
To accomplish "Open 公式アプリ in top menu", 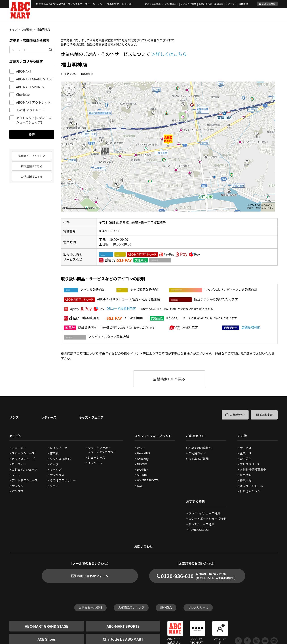I will click(x=231, y=4).
